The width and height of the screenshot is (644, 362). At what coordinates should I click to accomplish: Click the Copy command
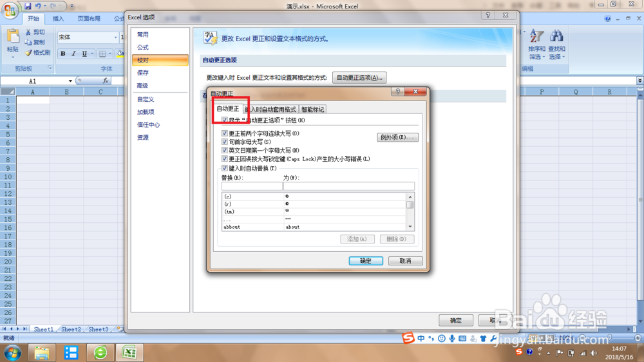pyautogui.click(x=35, y=43)
